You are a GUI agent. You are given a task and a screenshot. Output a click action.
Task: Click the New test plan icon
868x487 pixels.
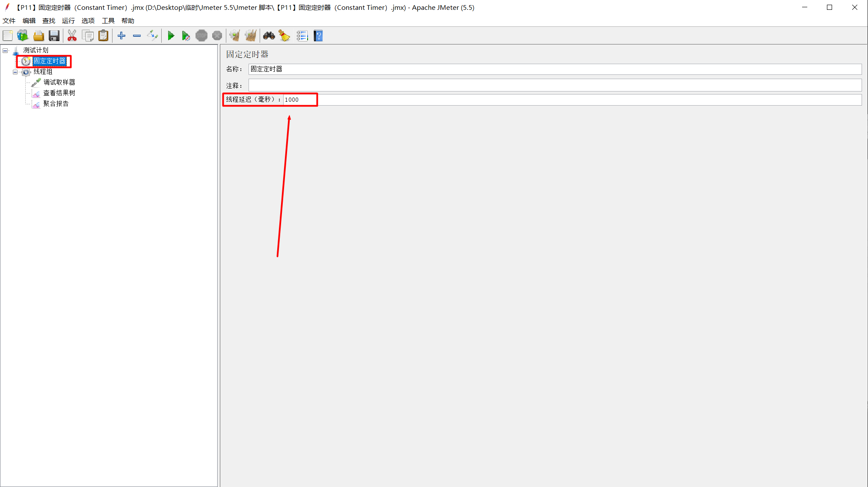(8, 36)
